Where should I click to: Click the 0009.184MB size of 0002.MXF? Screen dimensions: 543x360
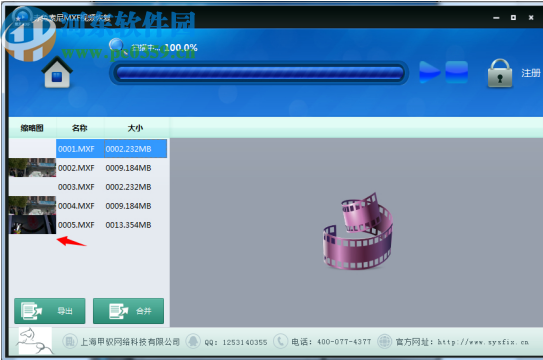point(128,168)
